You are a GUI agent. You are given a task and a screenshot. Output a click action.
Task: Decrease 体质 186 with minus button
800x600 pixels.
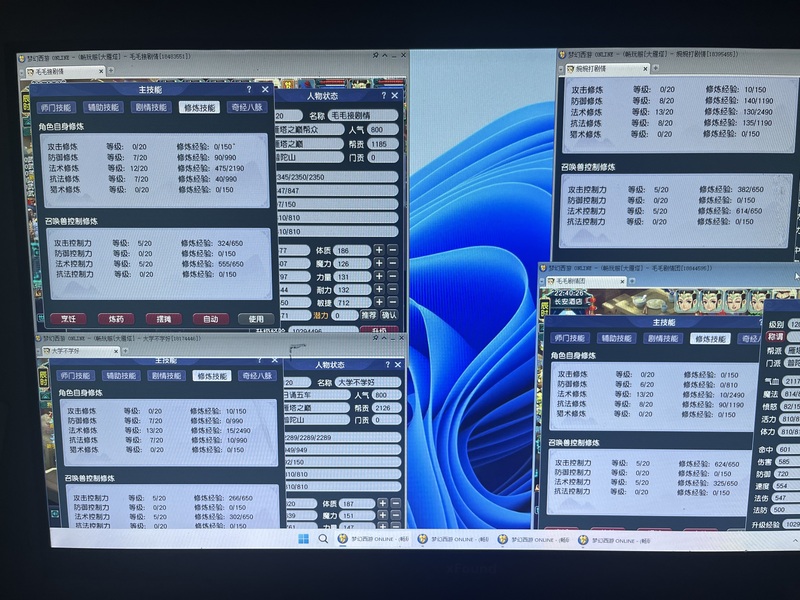tap(392, 250)
